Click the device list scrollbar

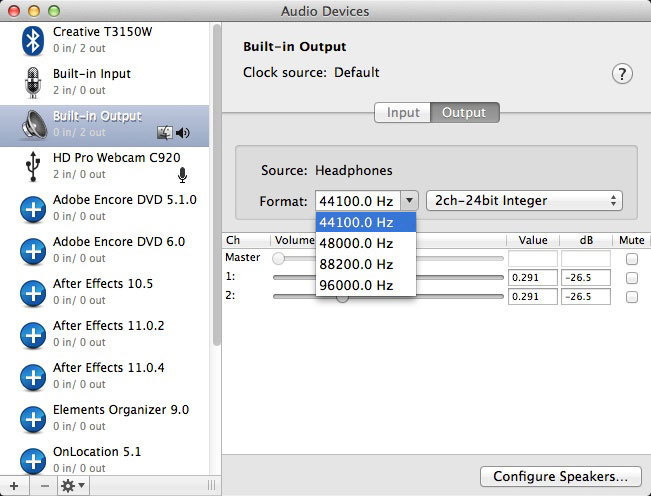217,185
